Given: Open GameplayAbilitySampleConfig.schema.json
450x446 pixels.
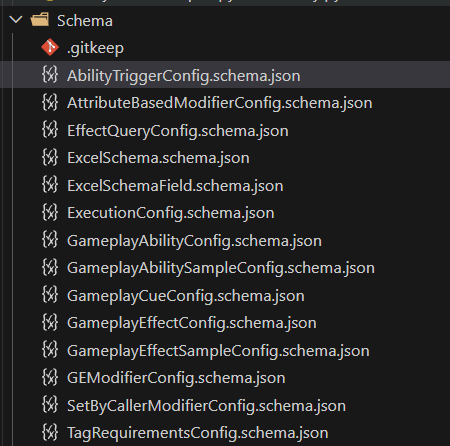Looking at the screenshot, I should point(221,268).
